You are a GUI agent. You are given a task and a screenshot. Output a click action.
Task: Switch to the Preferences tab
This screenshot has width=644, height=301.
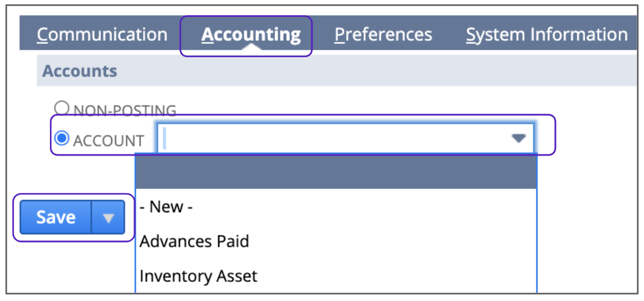[x=383, y=35]
